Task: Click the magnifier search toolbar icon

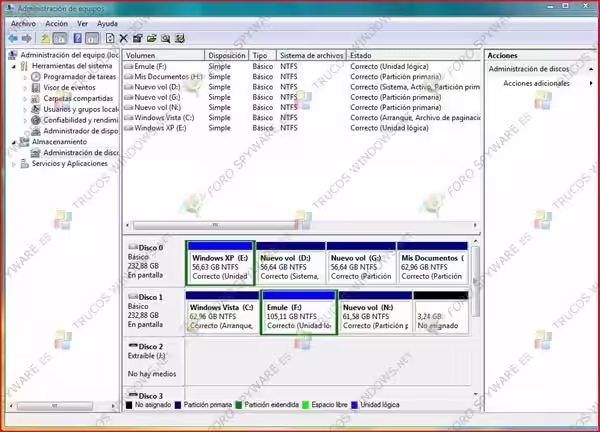Action: 166,38
